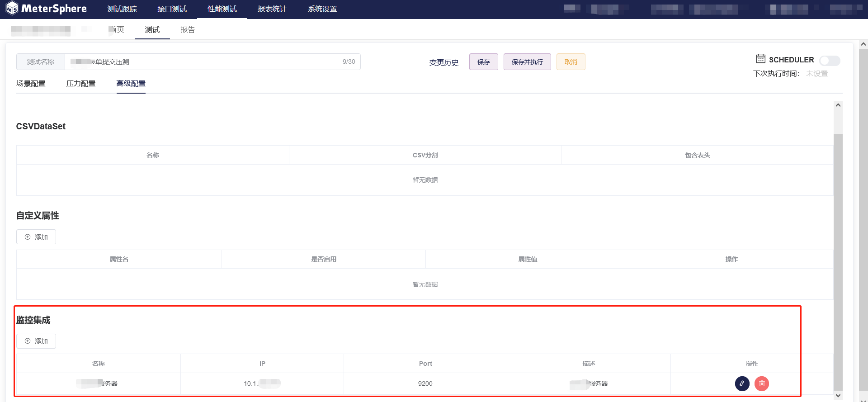Delete the monitoring server row
The width and height of the screenshot is (868, 402).
762,383
